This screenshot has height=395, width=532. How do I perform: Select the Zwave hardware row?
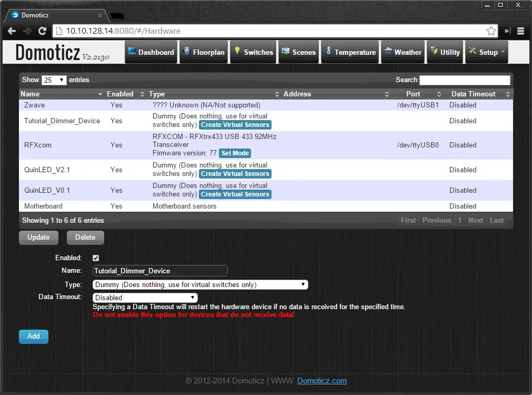point(266,105)
